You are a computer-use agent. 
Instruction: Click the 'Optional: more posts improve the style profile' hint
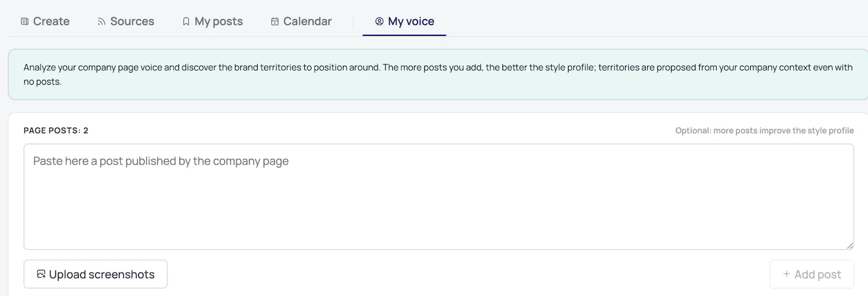tap(764, 130)
